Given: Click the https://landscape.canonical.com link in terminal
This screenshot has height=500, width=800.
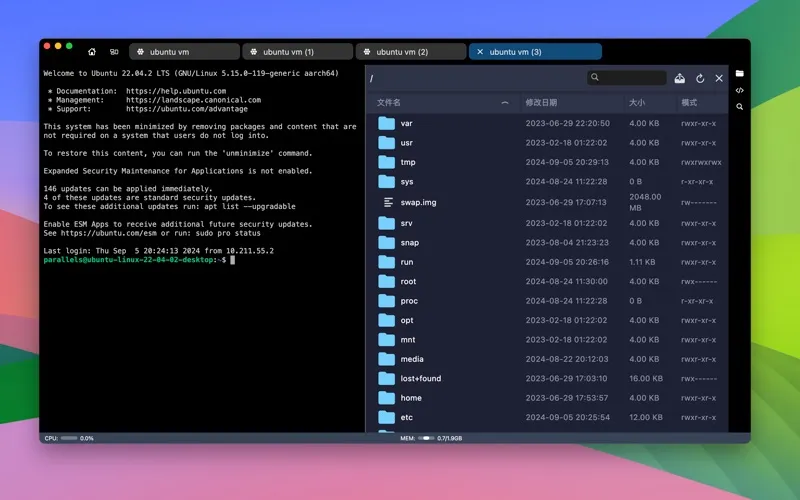Looking at the screenshot, I should coord(193,100).
